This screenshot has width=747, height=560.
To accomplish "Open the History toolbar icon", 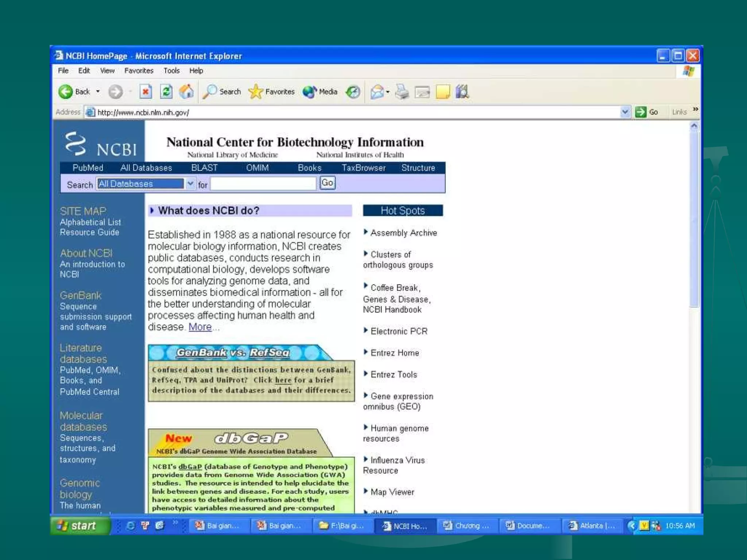I will [353, 92].
